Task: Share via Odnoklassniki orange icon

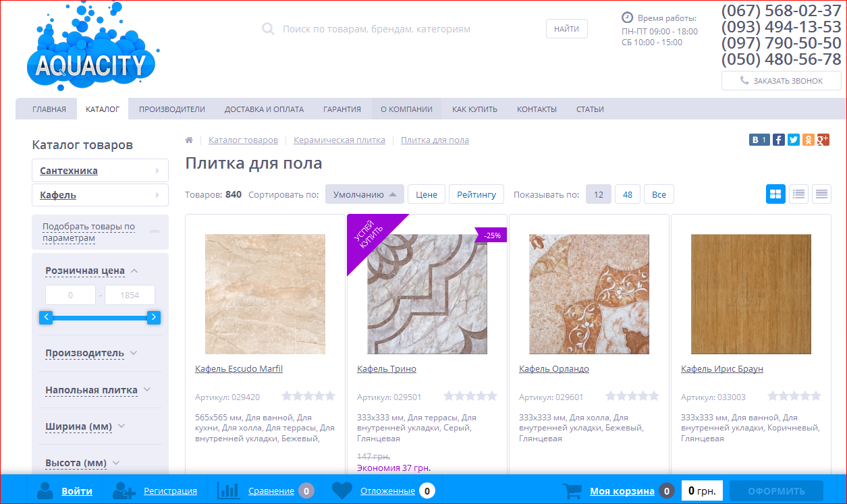Action: 808,140
